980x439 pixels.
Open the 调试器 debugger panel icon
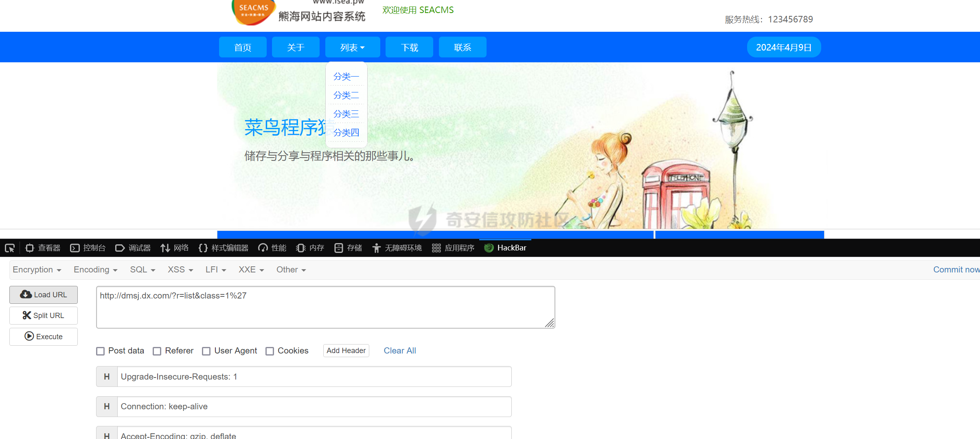tap(120, 248)
